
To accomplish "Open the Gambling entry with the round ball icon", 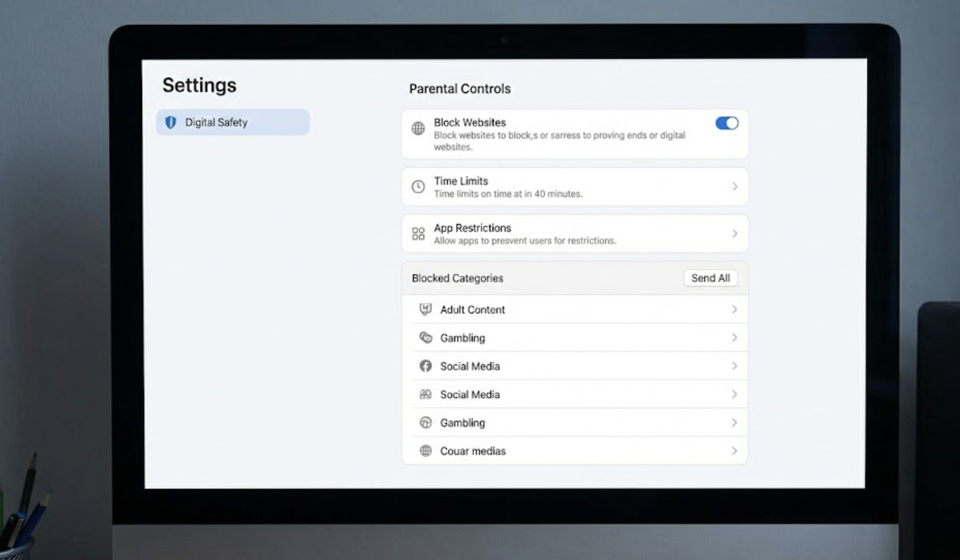I will coord(462,423).
